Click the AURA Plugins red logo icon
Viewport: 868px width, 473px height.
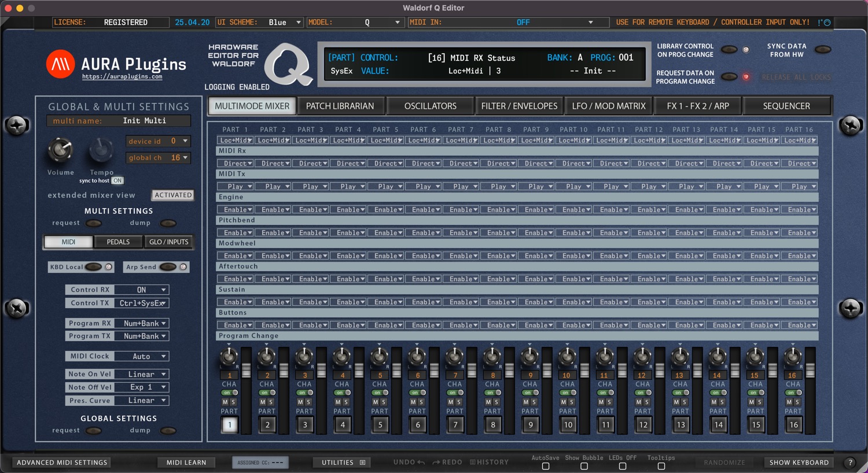[60, 64]
